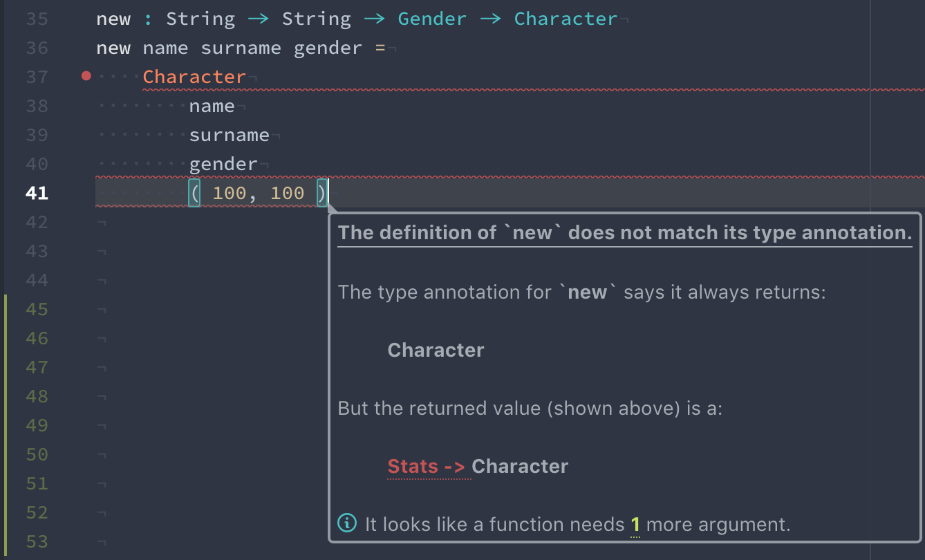
Task: Click the red lint error dot in gutter
Action: (86, 76)
